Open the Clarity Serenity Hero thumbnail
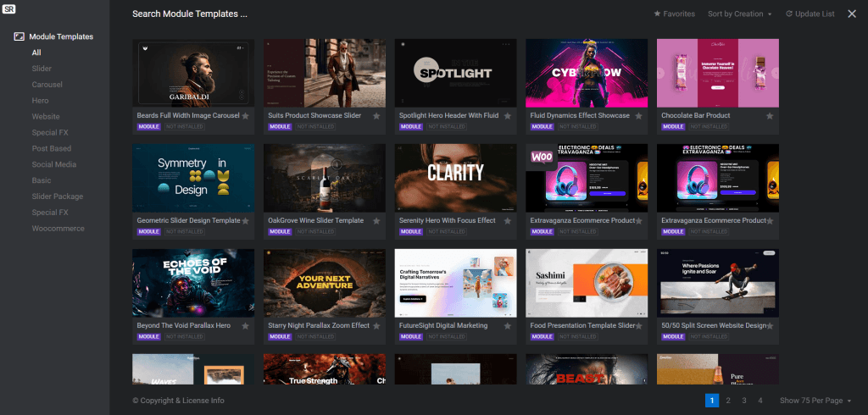868x415 pixels. click(455, 178)
